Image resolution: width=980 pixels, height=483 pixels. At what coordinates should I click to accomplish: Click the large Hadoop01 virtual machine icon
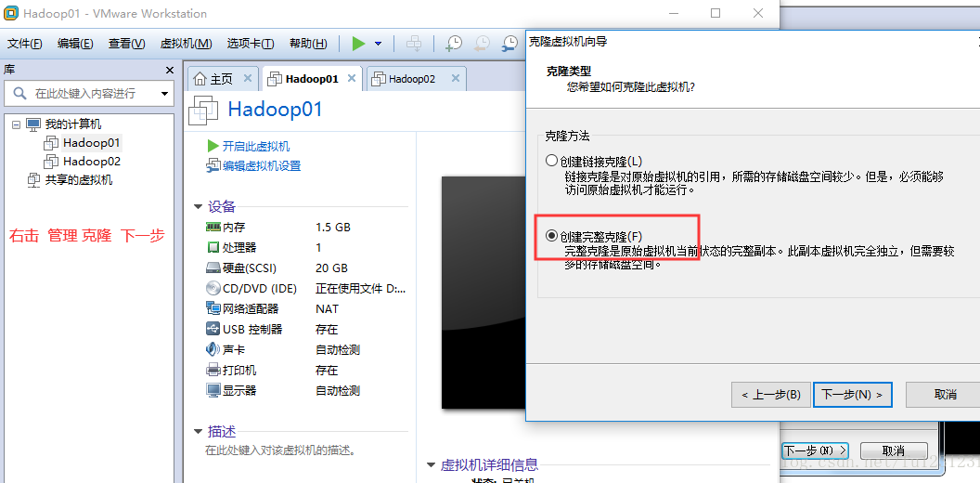(x=204, y=110)
